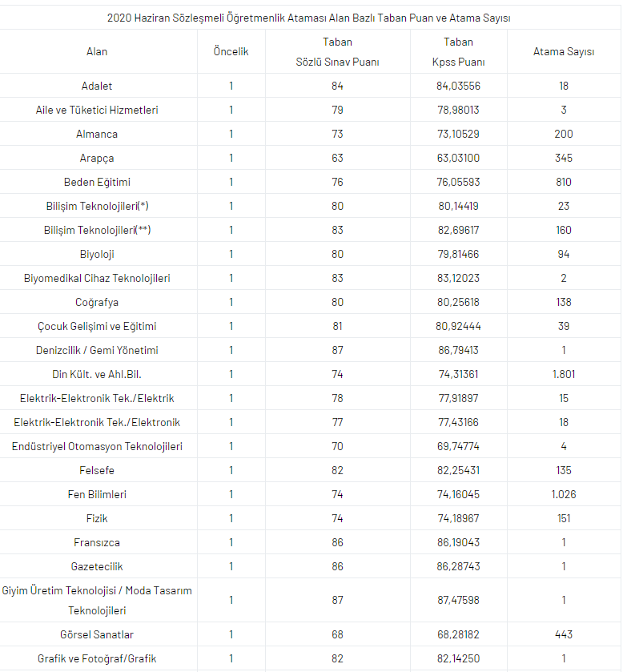Viewport: 623px width, 672px height.
Task: Select the Beden Eğitimi cell
Action: click(x=97, y=182)
